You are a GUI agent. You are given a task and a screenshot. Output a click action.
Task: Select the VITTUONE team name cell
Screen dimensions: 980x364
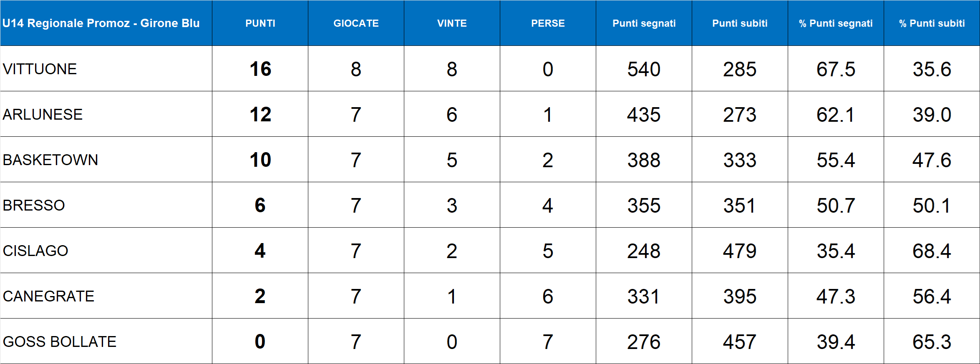coord(40,69)
